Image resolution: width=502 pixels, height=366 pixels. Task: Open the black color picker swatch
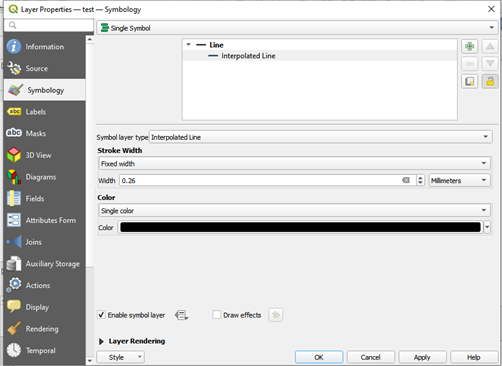pos(300,227)
